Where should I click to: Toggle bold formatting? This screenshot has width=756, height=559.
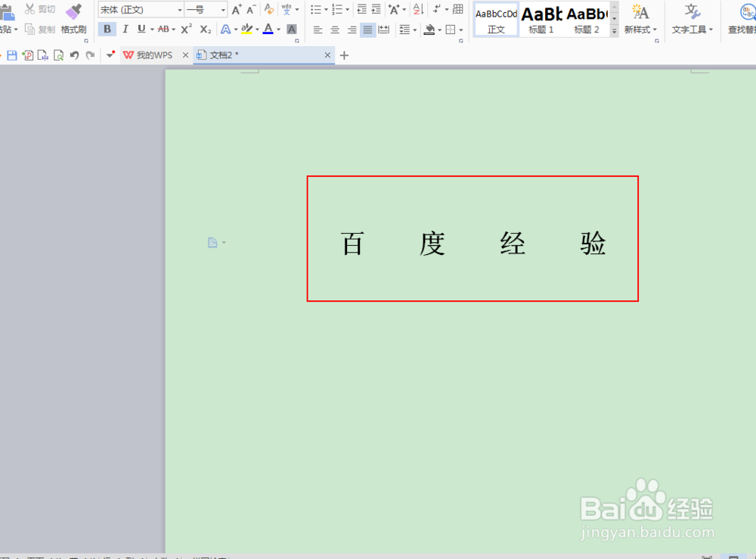[107, 29]
